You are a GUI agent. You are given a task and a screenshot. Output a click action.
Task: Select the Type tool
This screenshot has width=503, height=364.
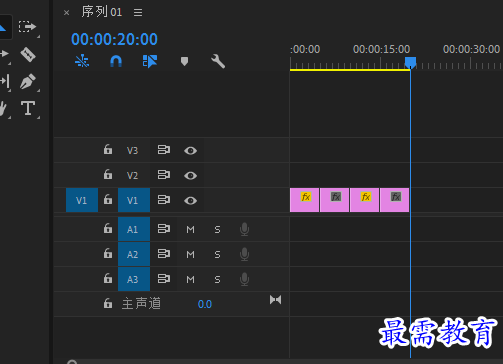(28, 108)
